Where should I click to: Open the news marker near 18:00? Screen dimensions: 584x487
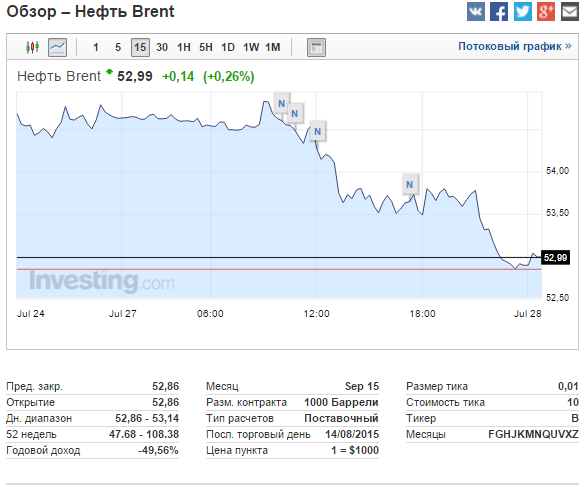click(410, 184)
